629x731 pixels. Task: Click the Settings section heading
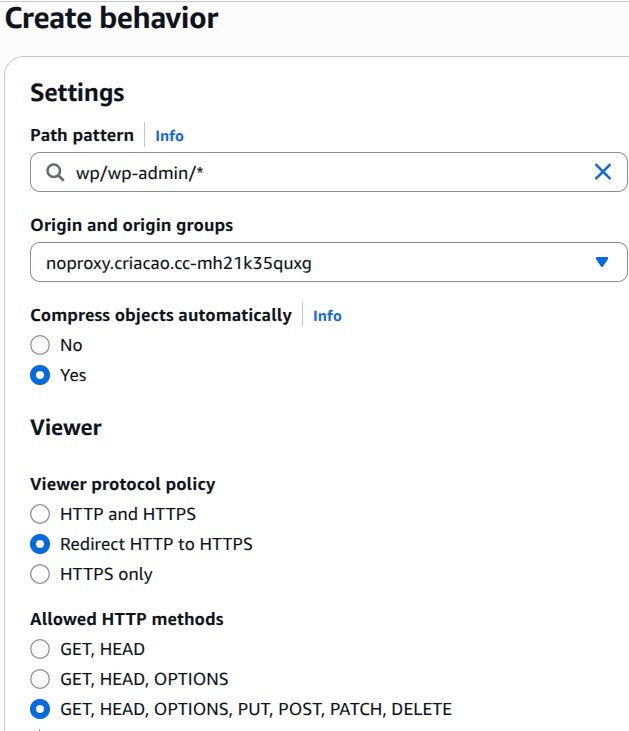pyautogui.click(x=77, y=93)
